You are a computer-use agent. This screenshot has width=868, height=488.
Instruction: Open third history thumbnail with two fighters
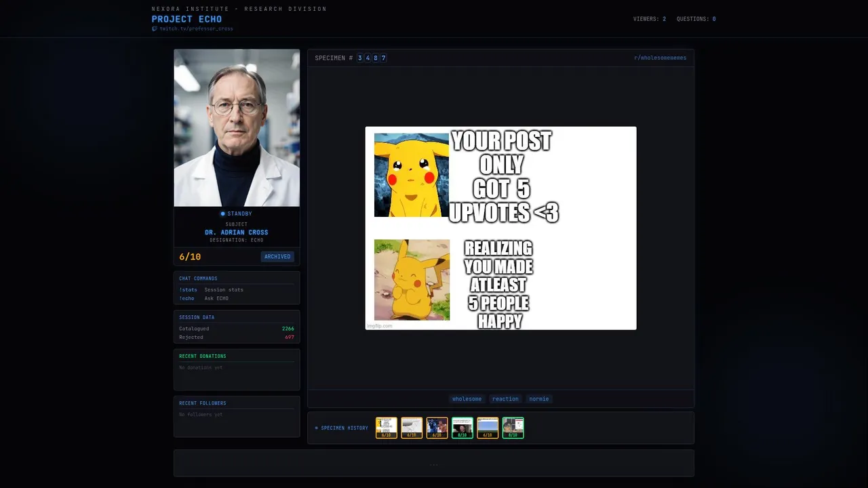(x=437, y=428)
